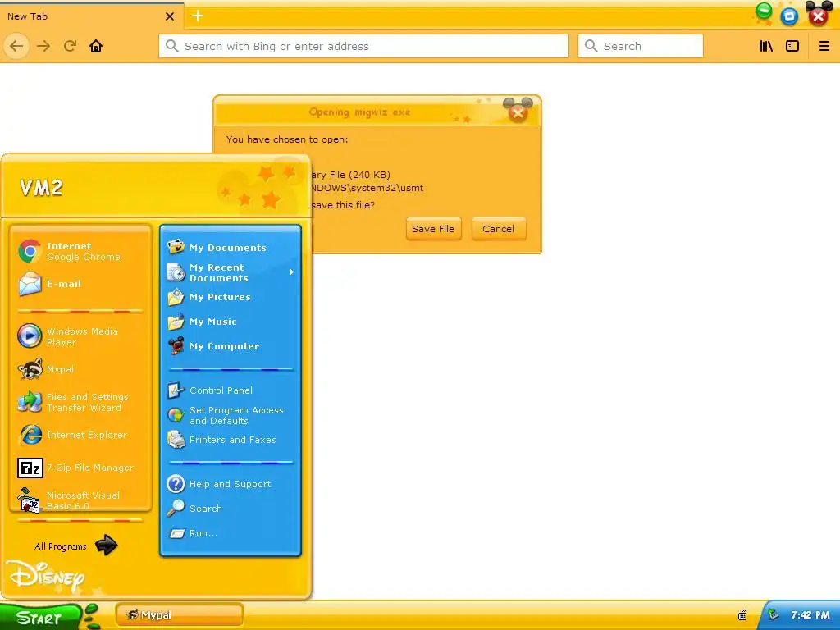Focus the Search box in toolbar
Viewport: 840px width, 630px height.
coord(641,46)
